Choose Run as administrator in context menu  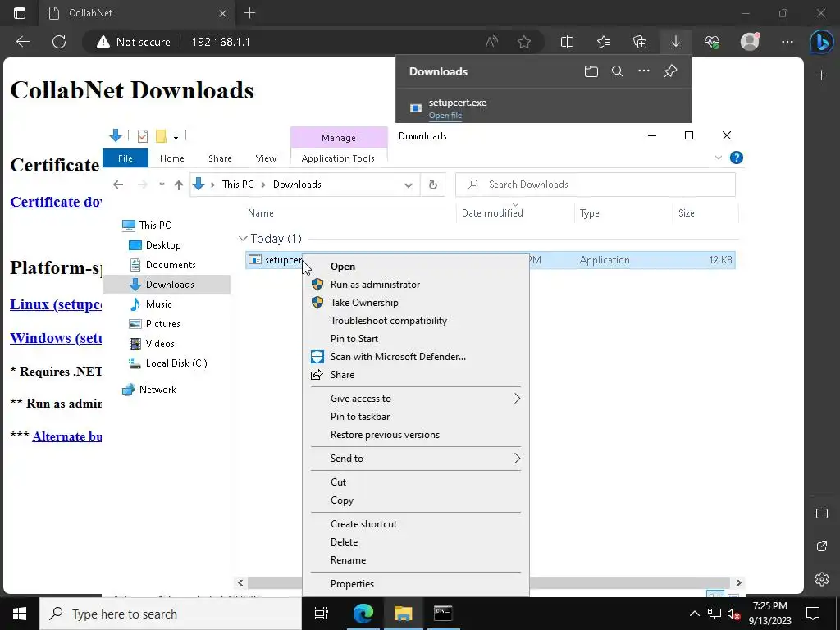[416, 285]
